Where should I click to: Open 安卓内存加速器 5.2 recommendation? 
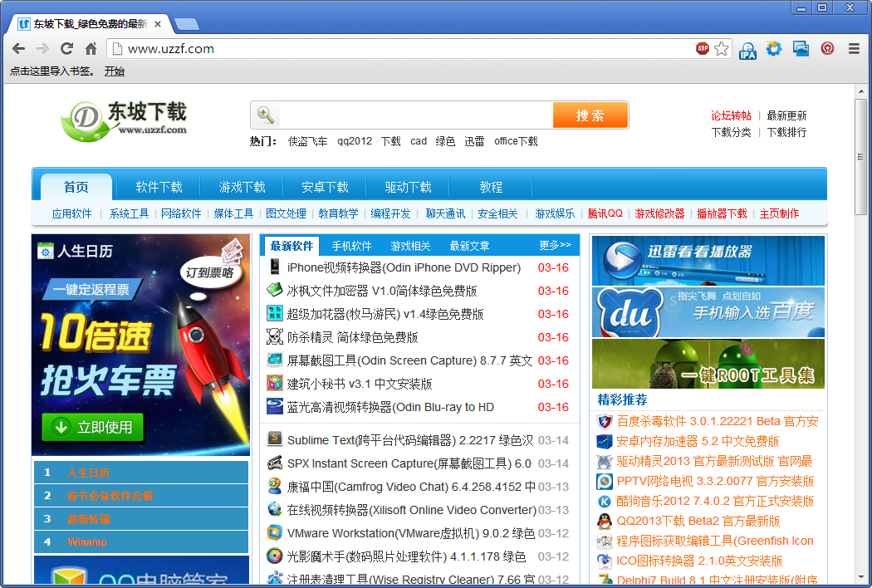click(698, 441)
